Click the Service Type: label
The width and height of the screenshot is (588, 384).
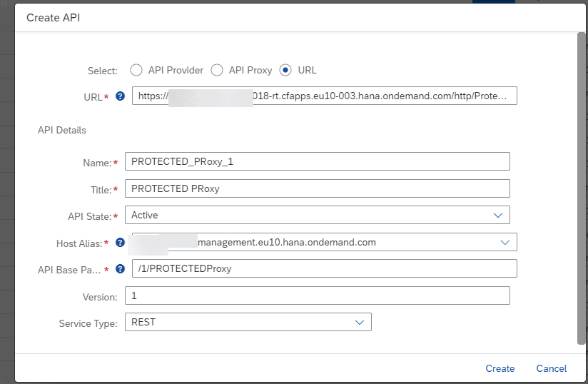coord(88,323)
